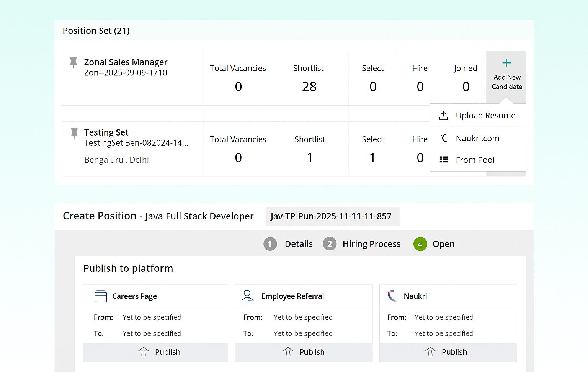This screenshot has width=588, height=392.
Task: Choose Naukri.com in candidate menu
Action: pyautogui.click(x=477, y=138)
